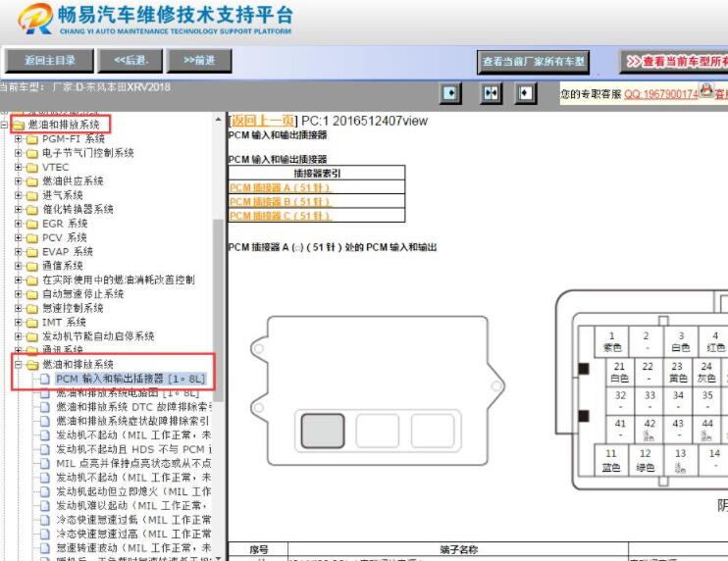
Task: Select the 发动机节能自动启停系统 folder icon
Action: coord(32,336)
